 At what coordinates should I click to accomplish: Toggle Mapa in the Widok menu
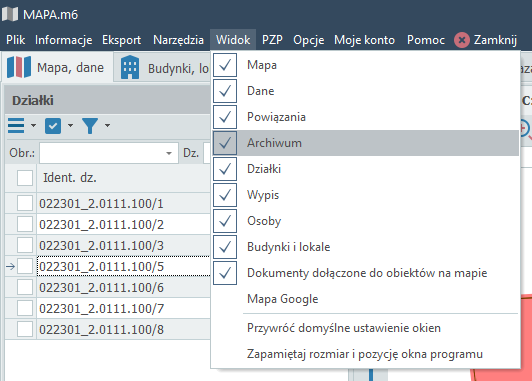coord(366,65)
